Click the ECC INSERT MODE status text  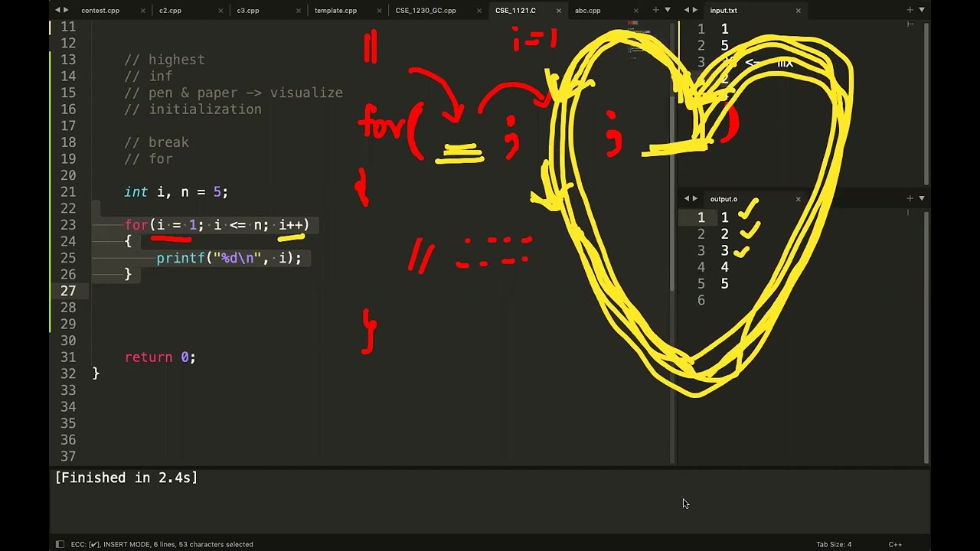pos(162,544)
